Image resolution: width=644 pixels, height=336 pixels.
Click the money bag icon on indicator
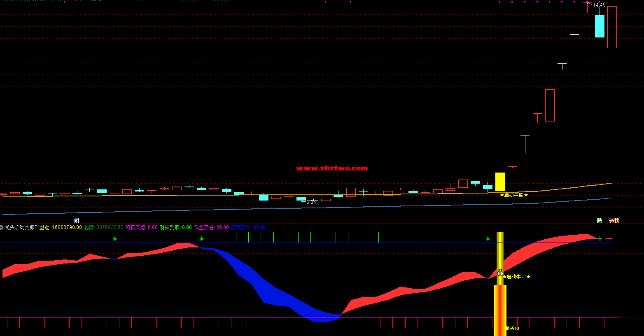coord(500,273)
